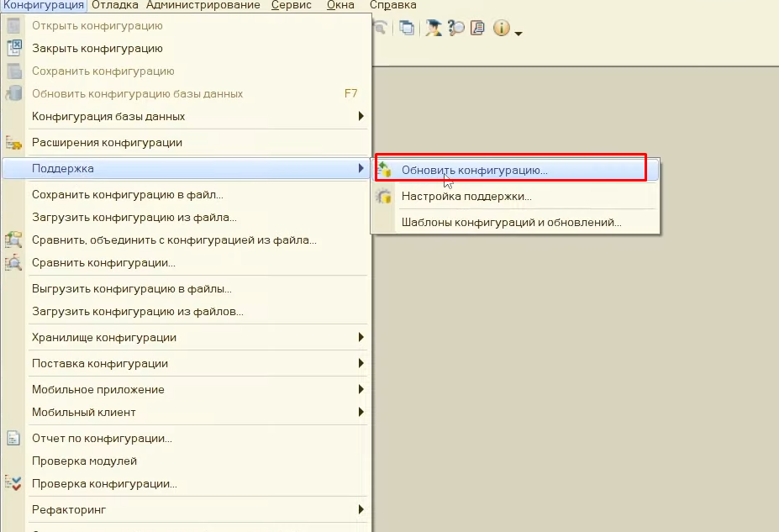Click Обновить конфигурацию... in the submenu

(516, 171)
